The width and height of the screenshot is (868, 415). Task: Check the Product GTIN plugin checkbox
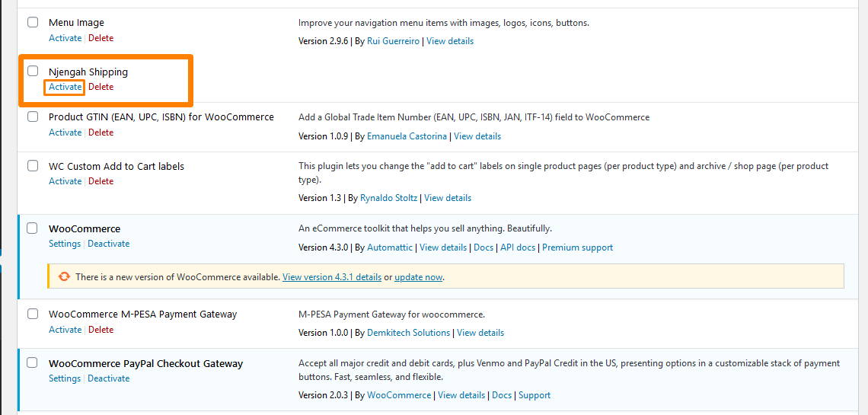[33, 117]
